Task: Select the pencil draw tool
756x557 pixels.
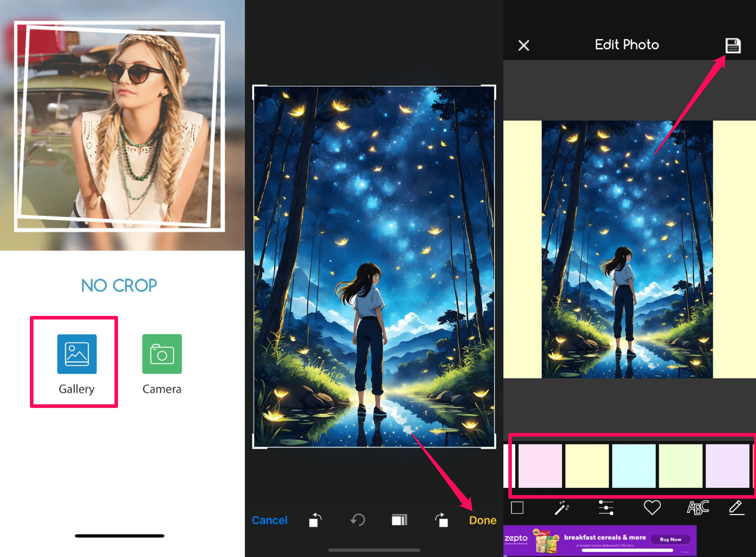Action: click(736, 507)
